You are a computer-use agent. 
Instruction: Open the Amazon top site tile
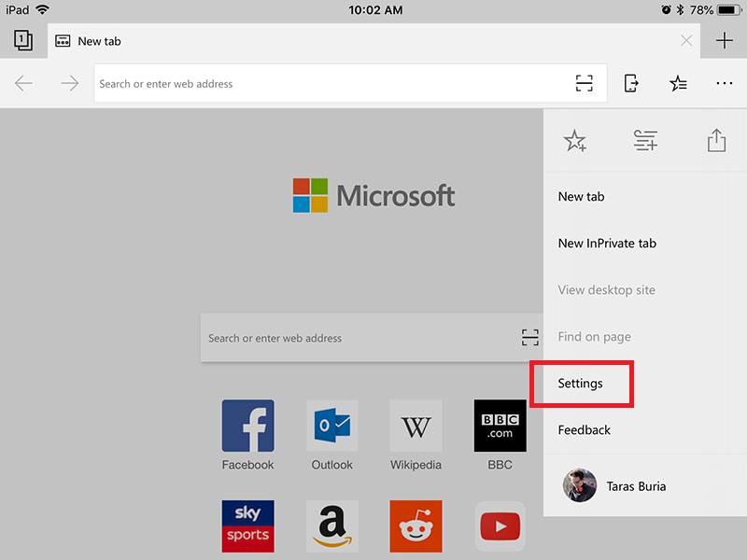(x=332, y=526)
